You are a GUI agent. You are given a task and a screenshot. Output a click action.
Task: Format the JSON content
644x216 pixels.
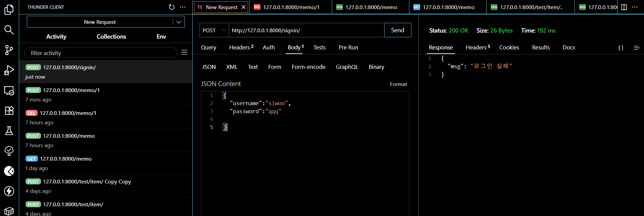(398, 84)
